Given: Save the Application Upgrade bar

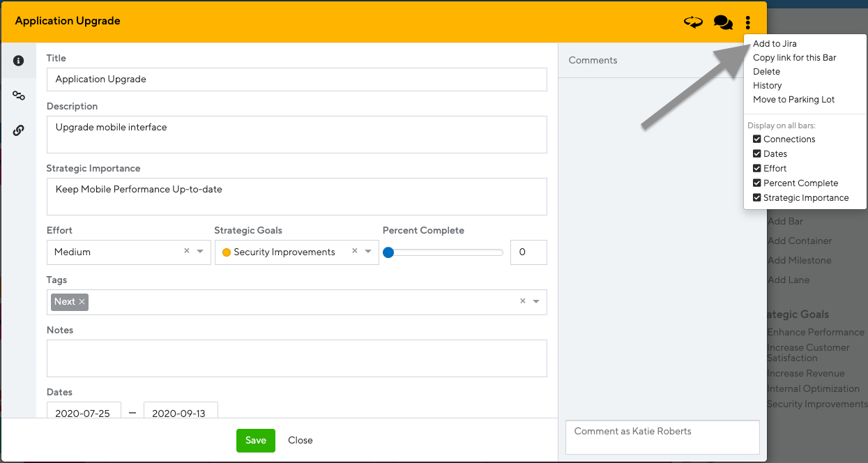Looking at the screenshot, I should tap(255, 440).
